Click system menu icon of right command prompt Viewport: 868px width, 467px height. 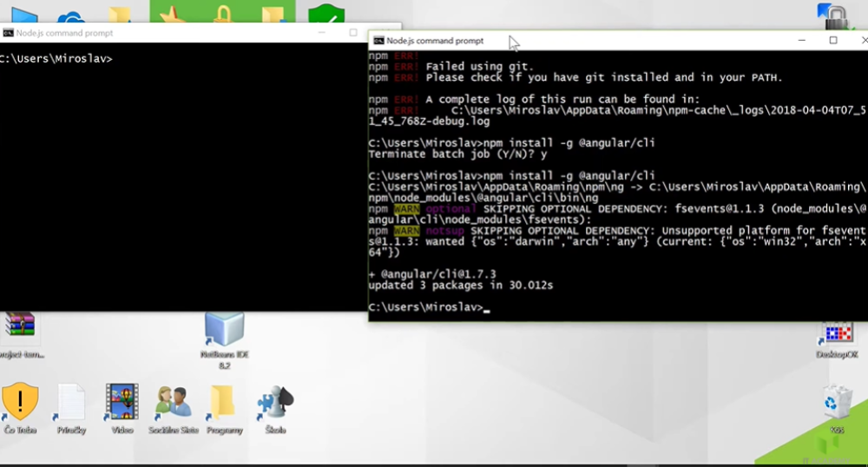[378, 41]
